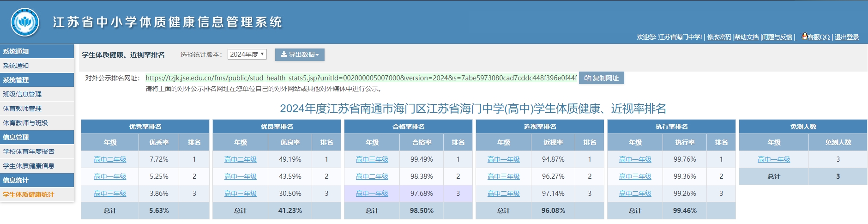Click the QQ penguin icon beside 客服QQ
Screen dimensions: 868x224
(805, 36)
